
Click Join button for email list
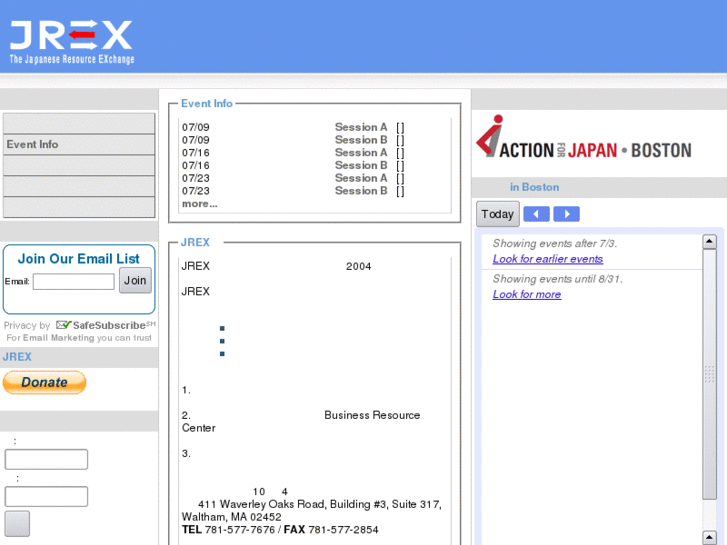tap(135, 280)
